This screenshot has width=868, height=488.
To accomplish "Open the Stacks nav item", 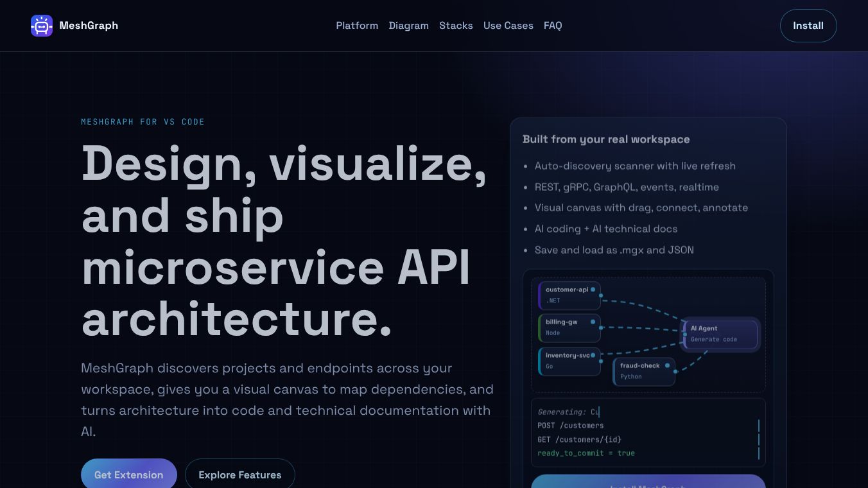I will [x=456, y=26].
